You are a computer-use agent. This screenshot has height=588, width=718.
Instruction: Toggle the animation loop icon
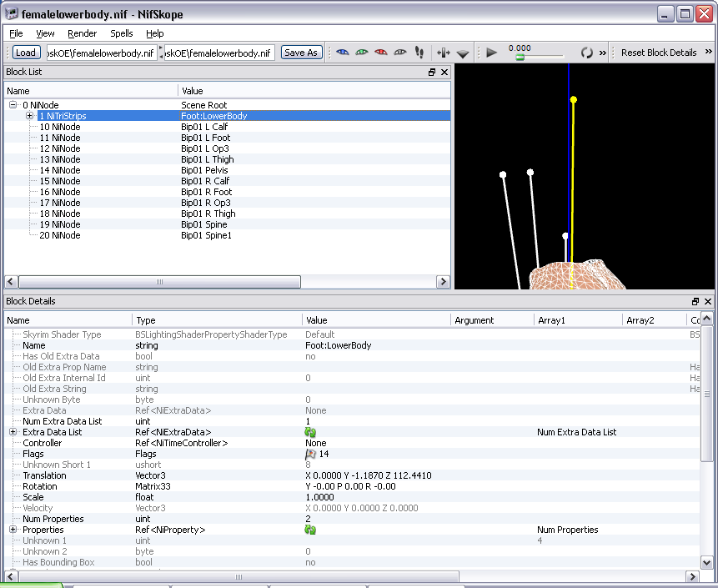click(x=586, y=53)
